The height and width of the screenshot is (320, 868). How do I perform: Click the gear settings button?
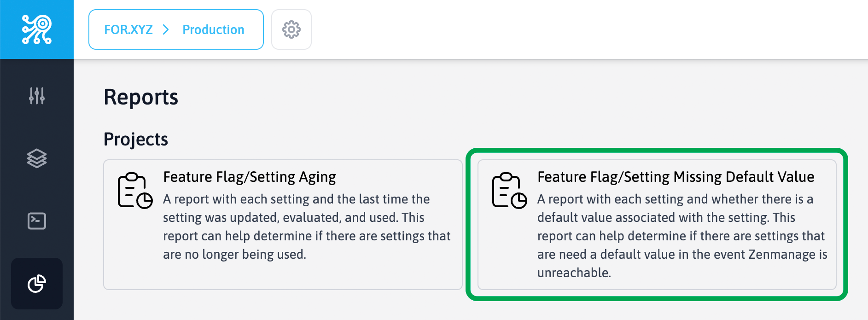(291, 29)
